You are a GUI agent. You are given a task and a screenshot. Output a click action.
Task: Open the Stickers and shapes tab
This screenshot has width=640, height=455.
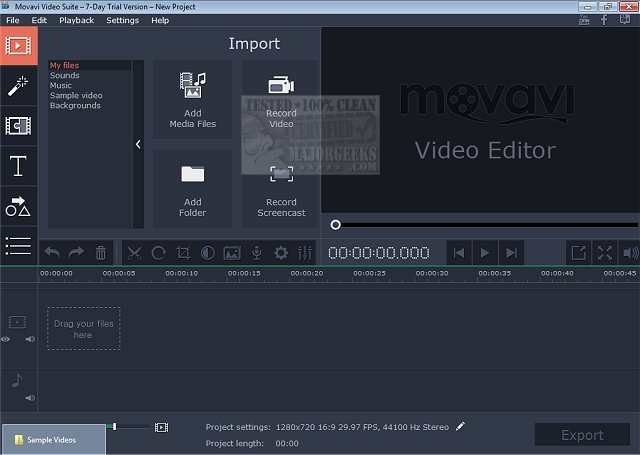click(18, 206)
